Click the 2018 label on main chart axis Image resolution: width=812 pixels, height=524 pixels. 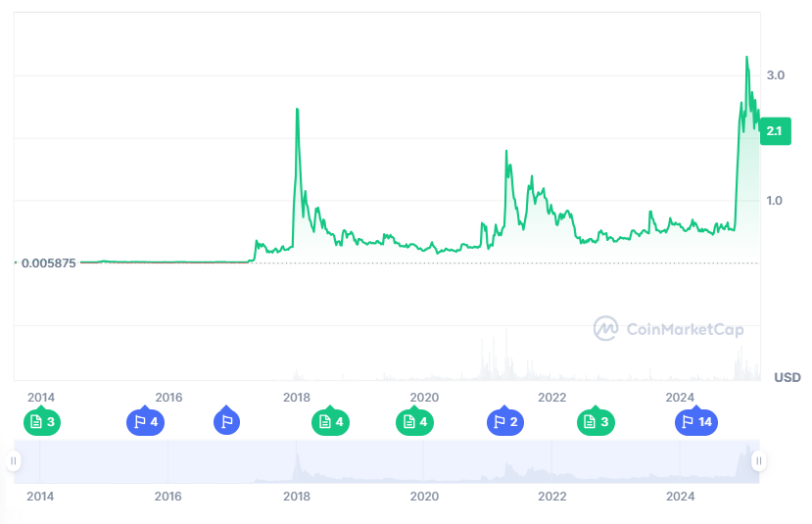[297, 397]
